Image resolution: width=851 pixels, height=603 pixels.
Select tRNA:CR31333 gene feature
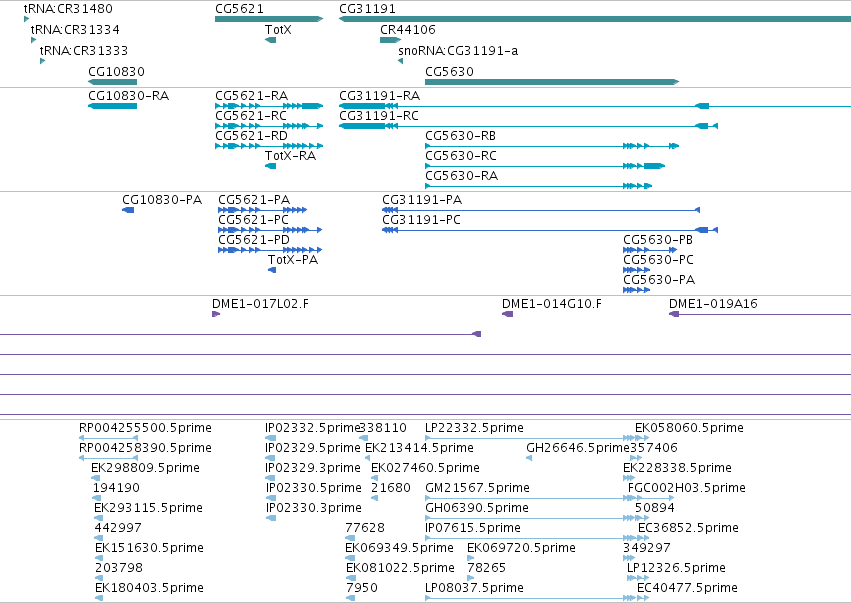point(42,61)
